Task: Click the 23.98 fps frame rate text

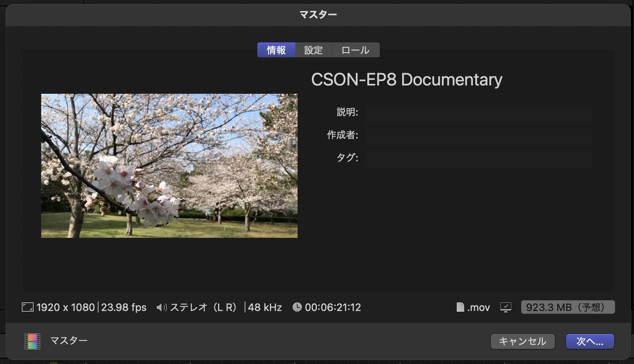Action: coord(124,307)
